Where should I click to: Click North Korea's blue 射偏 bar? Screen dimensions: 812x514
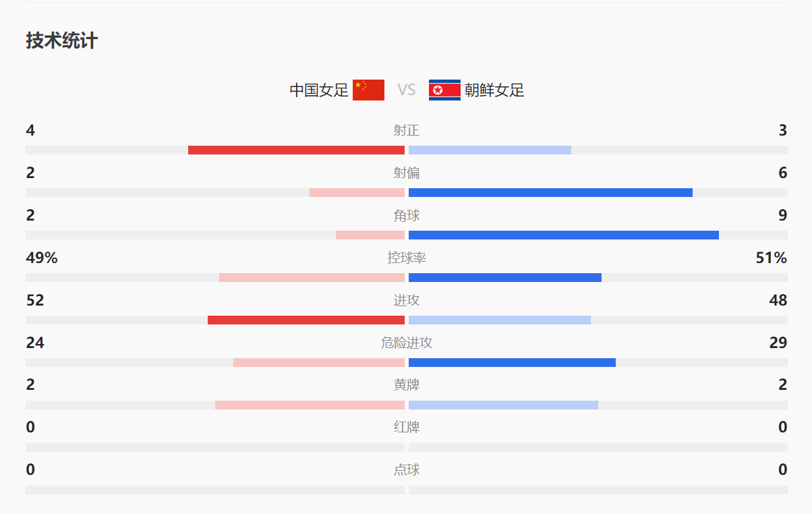click(550, 192)
